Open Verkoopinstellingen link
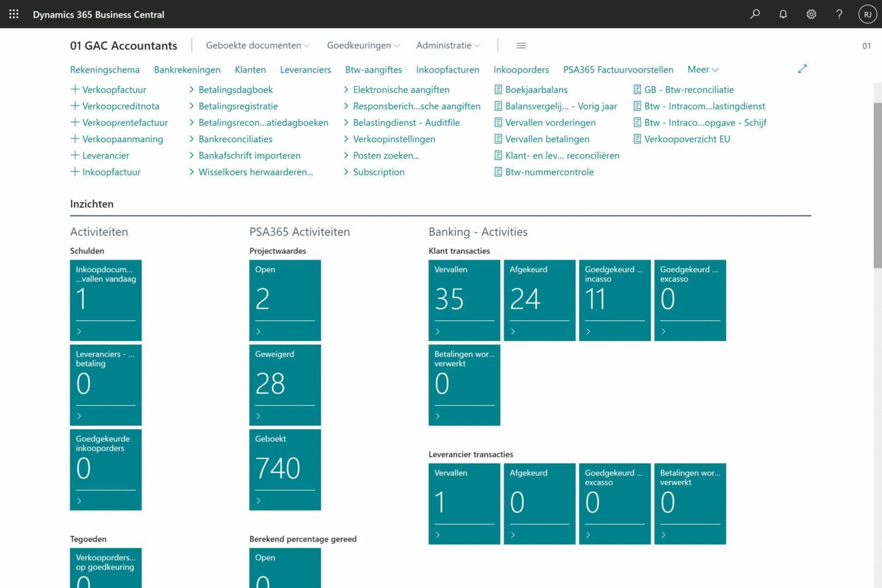The width and height of the screenshot is (882, 588). point(394,139)
